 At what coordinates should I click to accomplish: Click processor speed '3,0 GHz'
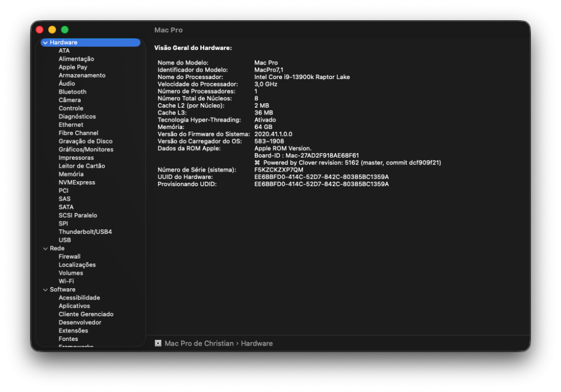tap(265, 84)
